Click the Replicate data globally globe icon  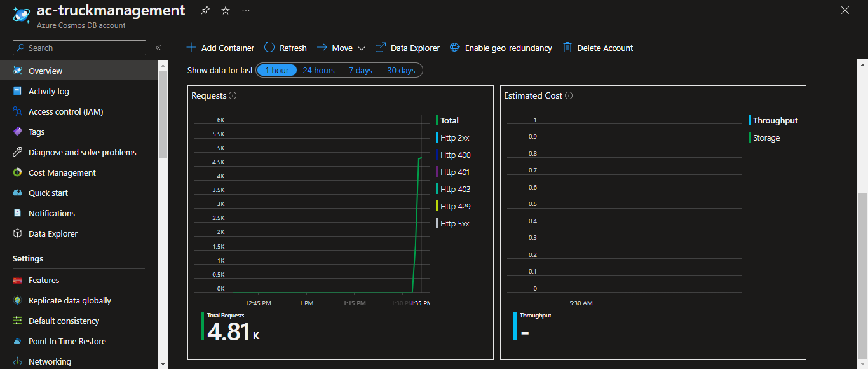click(18, 300)
